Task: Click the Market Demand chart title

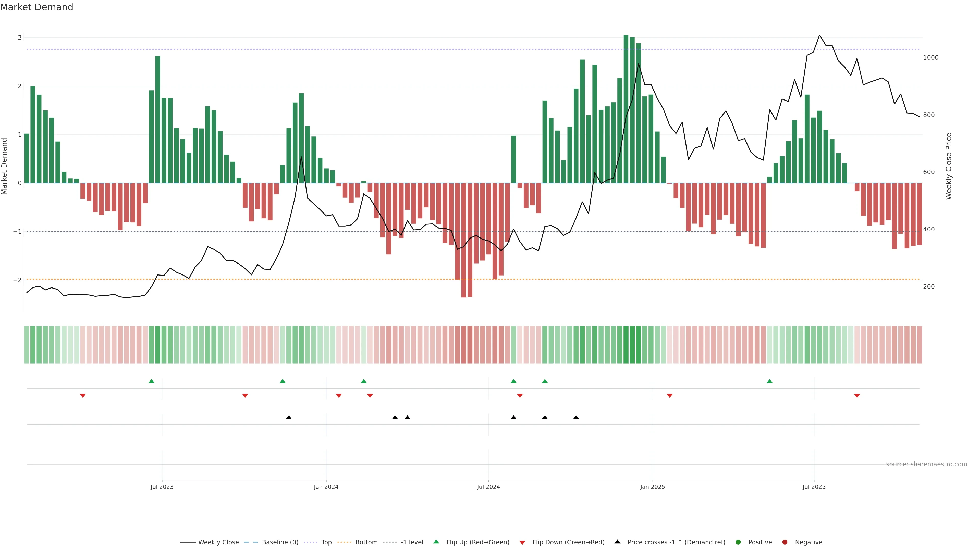Action: point(36,7)
